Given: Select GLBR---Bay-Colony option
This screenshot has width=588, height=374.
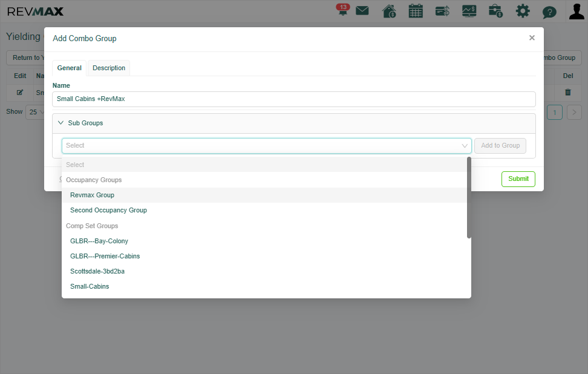Looking at the screenshot, I should (x=264, y=241).
